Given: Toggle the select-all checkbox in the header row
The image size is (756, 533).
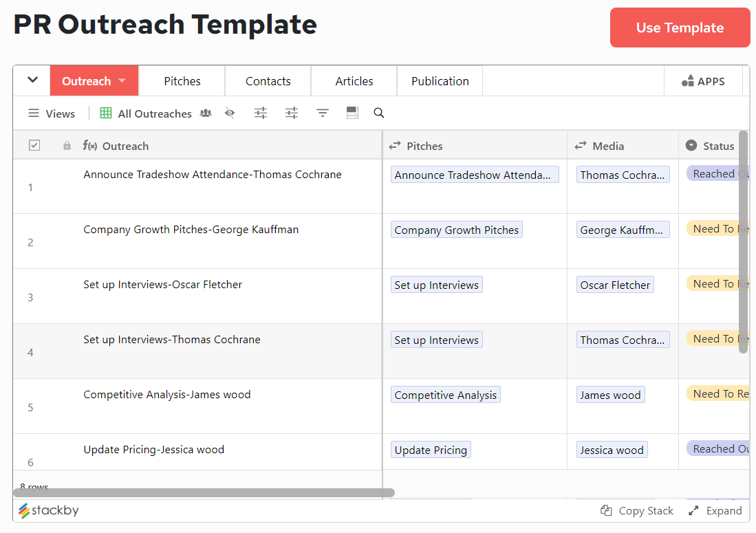Looking at the screenshot, I should pyautogui.click(x=34, y=145).
